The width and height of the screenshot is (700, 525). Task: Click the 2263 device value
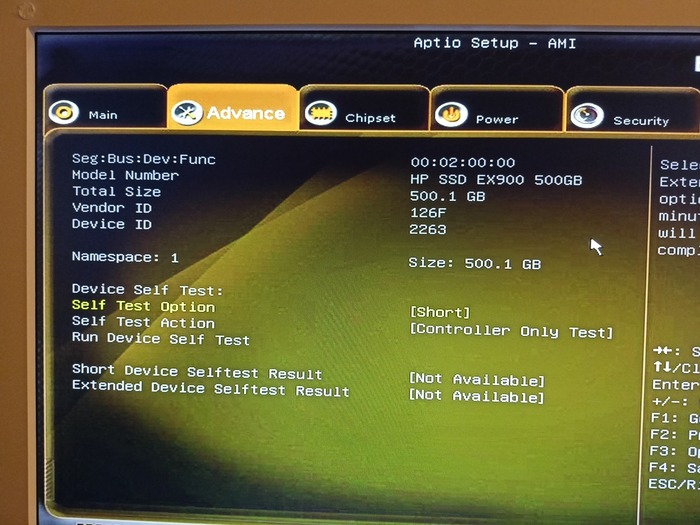tap(428, 229)
